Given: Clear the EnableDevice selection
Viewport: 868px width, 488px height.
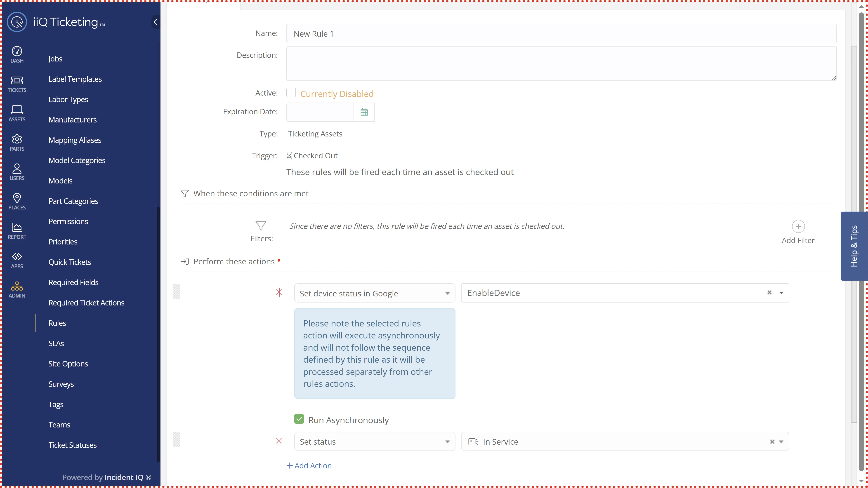Looking at the screenshot, I should (x=769, y=293).
